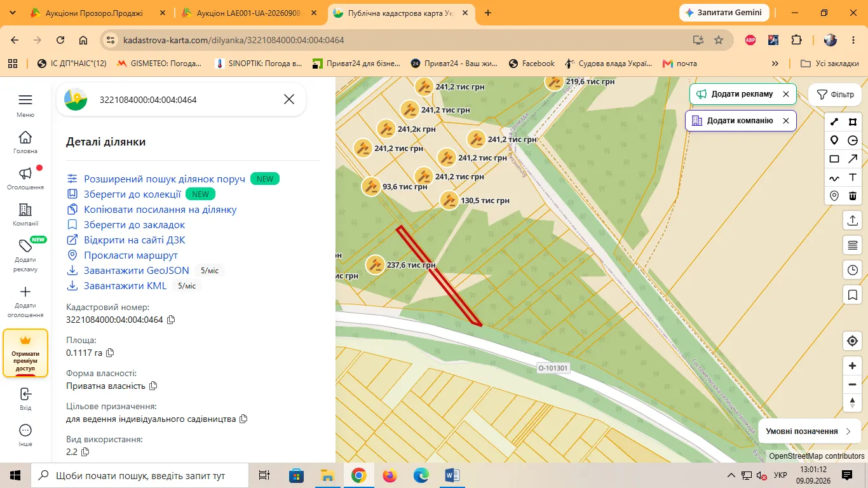Image resolution: width=868 pixels, height=488 pixels.
Task: Click Відкрити на сайті ДЗК link
Action: click(135, 240)
